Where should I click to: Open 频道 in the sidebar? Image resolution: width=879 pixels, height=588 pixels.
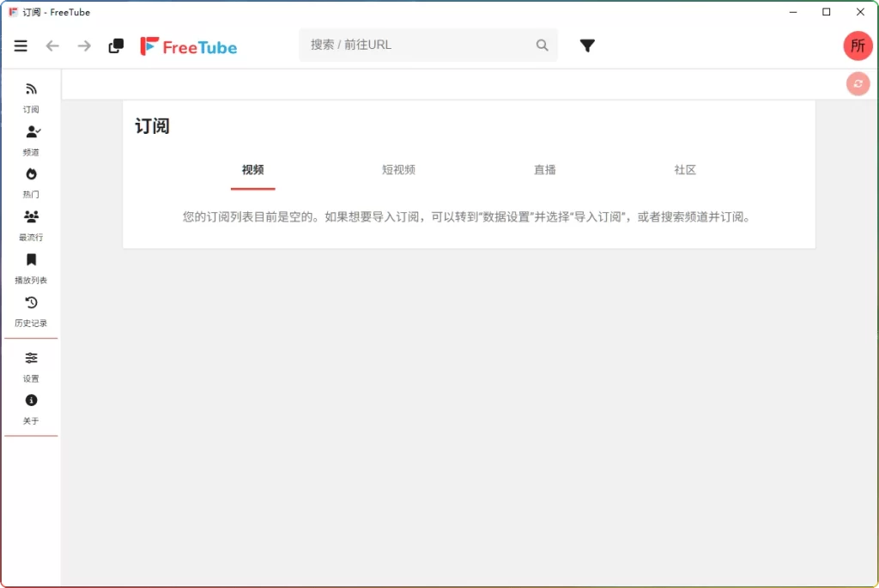31,140
